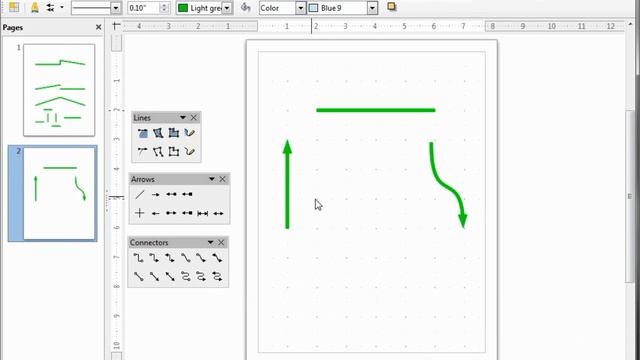Viewport: 640px width, 360px height.
Task: Select the unfilled Polygon tool in Lines
Action: [158, 152]
